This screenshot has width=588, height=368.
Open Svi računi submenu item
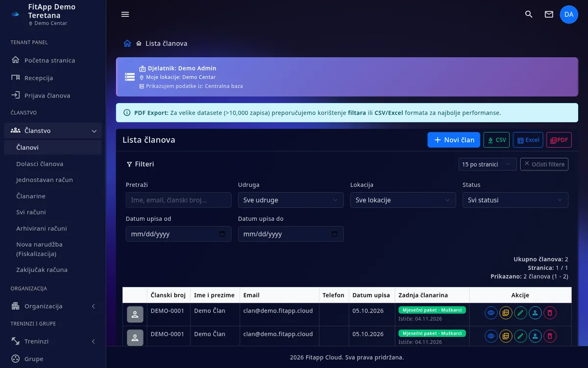[x=53, y=212]
